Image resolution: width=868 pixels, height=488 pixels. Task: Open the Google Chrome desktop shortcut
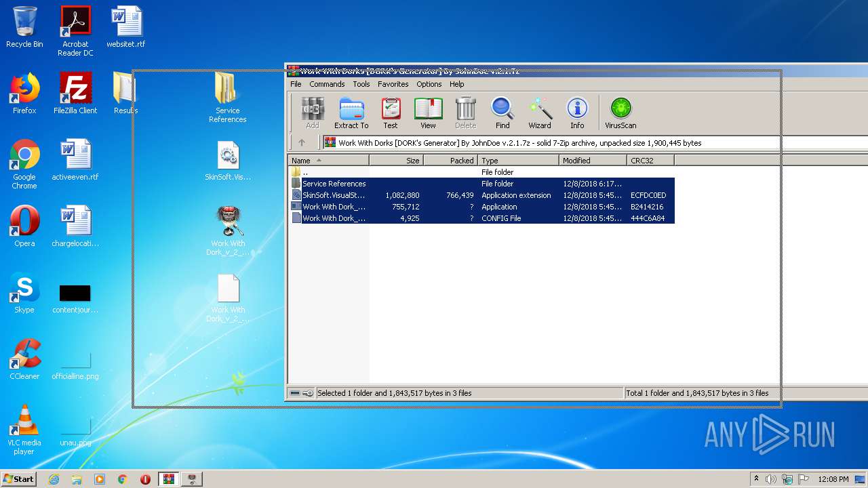[24, 164]
